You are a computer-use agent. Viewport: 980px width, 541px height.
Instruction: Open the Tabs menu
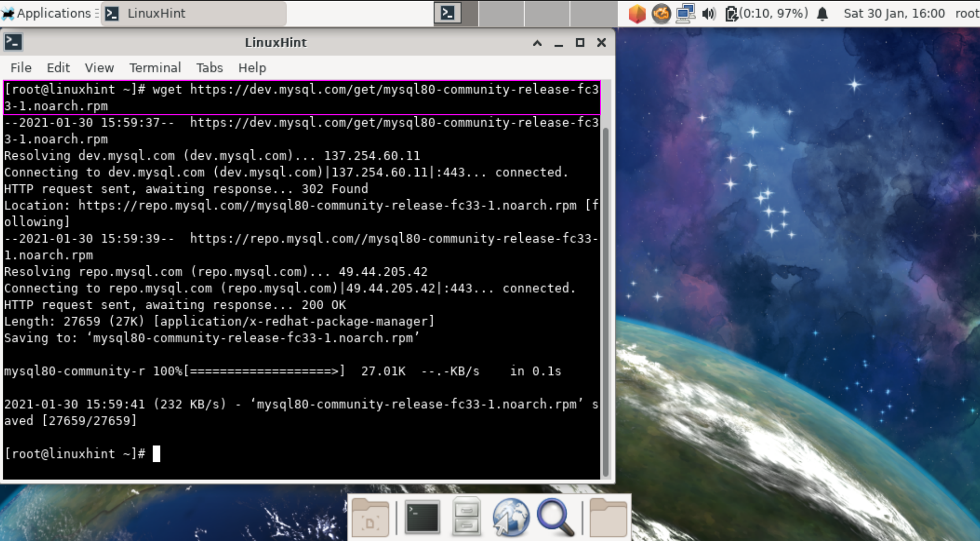(209, 67)
